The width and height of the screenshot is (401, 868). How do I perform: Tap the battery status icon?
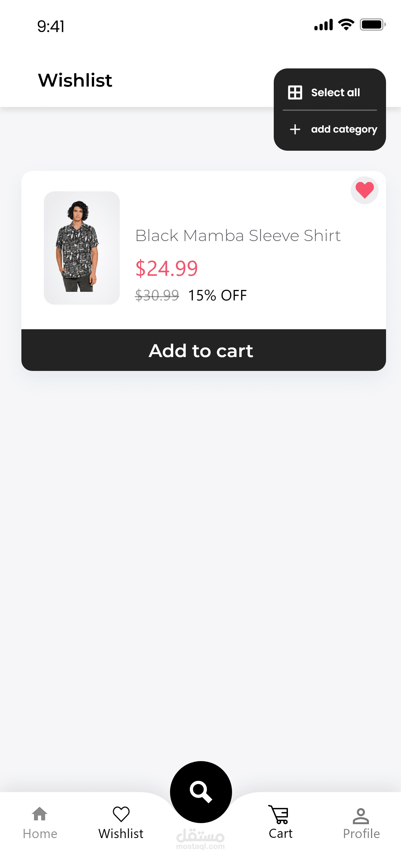[x=372, y=25]
